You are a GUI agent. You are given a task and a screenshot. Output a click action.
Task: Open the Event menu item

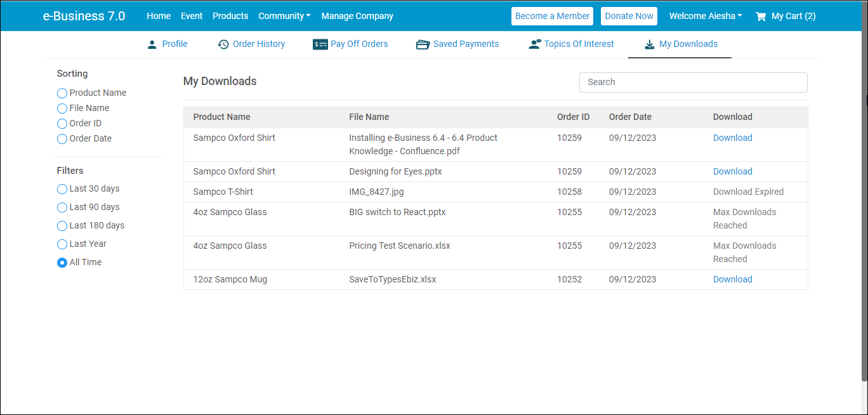192,16
